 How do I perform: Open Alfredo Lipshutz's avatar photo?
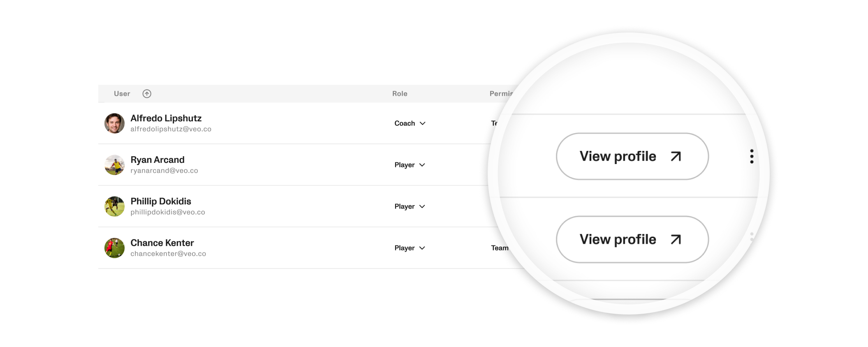tap(114, 123)
